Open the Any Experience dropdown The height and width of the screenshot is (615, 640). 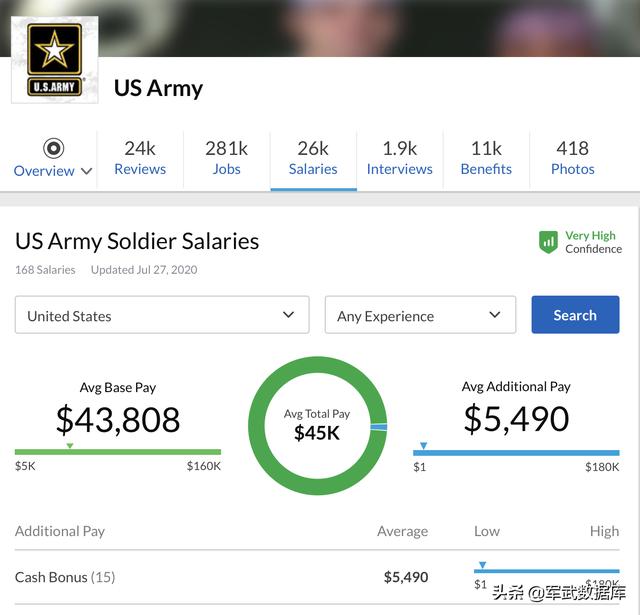pos(420,315)
